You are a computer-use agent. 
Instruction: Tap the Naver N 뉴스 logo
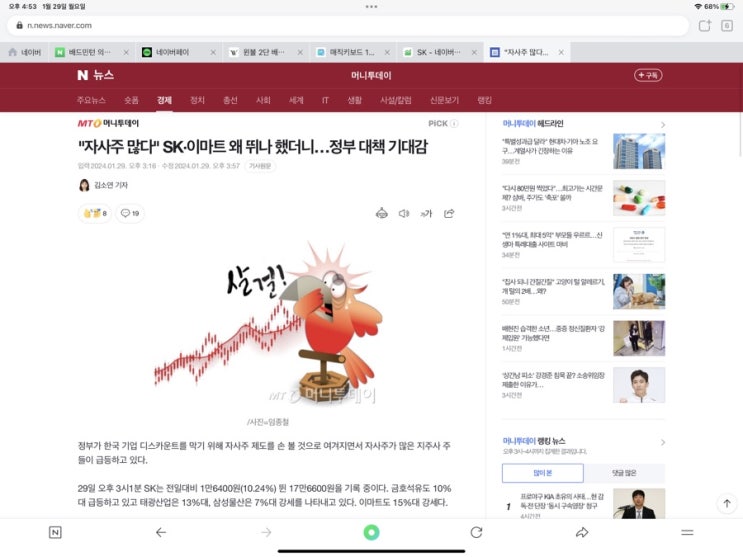95,75
